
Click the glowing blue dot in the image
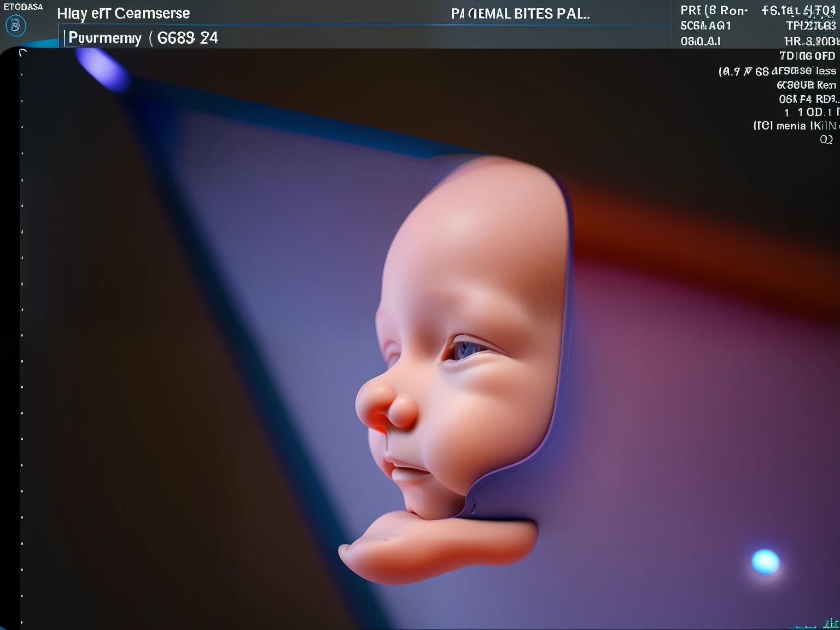coord(765,562)
